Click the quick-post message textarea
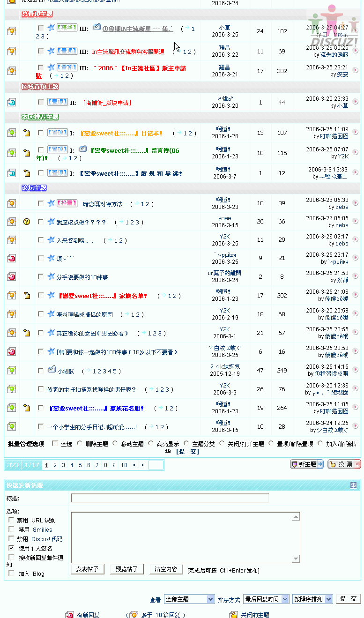The height and width of the screenshot is (618, 364). pos(186,537)
